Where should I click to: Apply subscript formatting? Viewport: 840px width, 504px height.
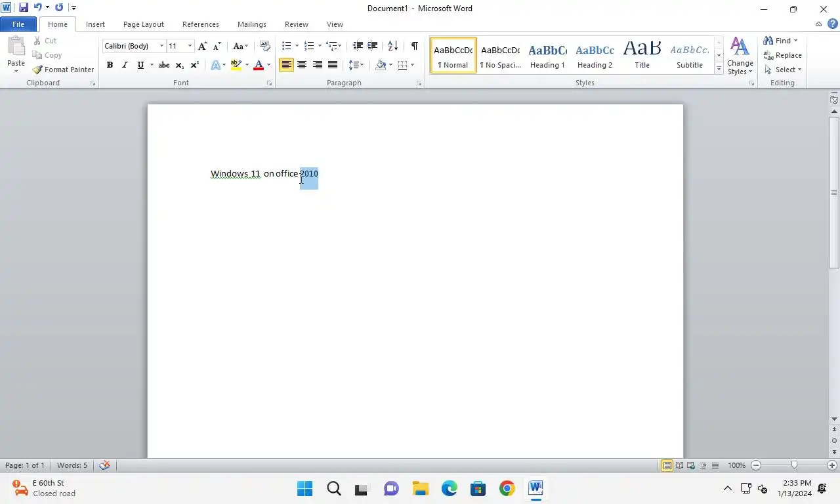click(x=179, y=65)
